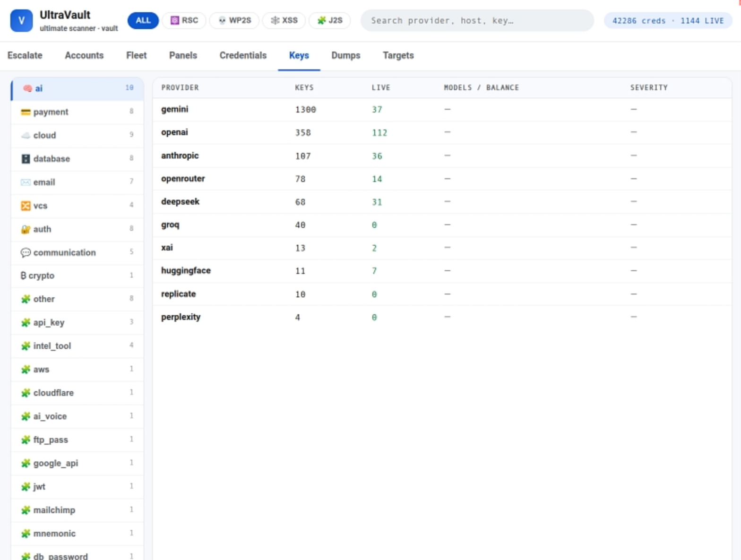Open the mailchimp puzzle icon
Screen dimensions: 741x560
pyautogui.click(x=26, y=510)
